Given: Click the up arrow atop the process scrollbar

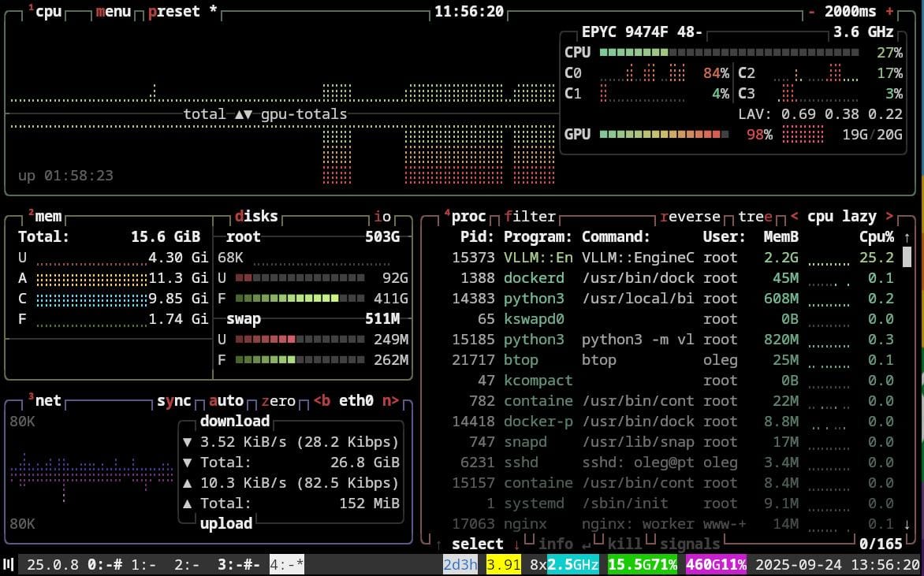Looking at the screenshot, I should coord(907,237).
